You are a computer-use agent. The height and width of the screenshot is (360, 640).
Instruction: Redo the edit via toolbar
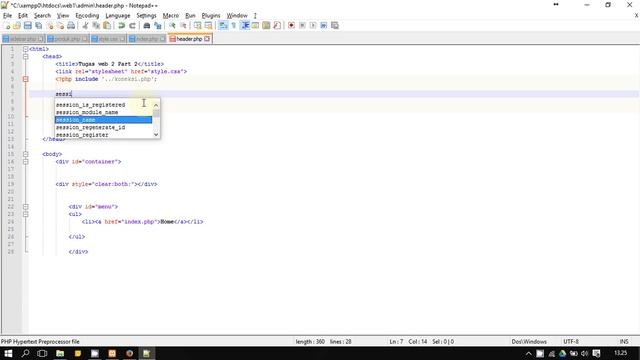pyautogui.click(x=132, y=26)
